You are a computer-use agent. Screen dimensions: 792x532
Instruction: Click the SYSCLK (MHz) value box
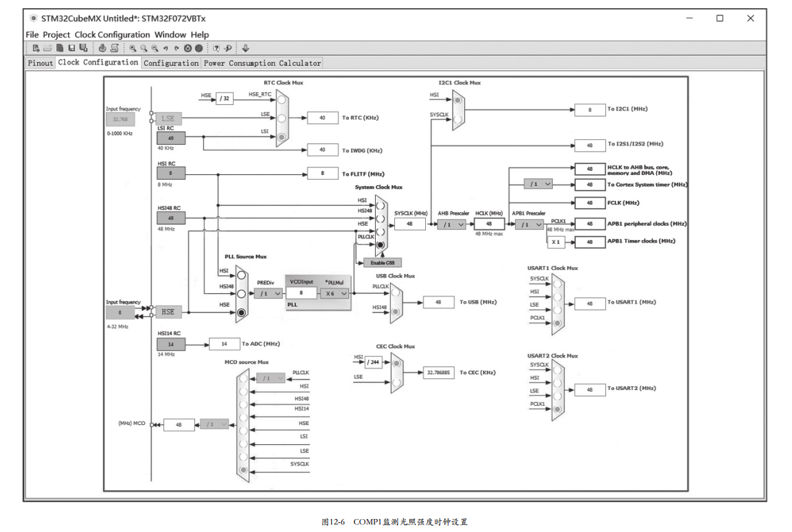[x=409, y=224]
